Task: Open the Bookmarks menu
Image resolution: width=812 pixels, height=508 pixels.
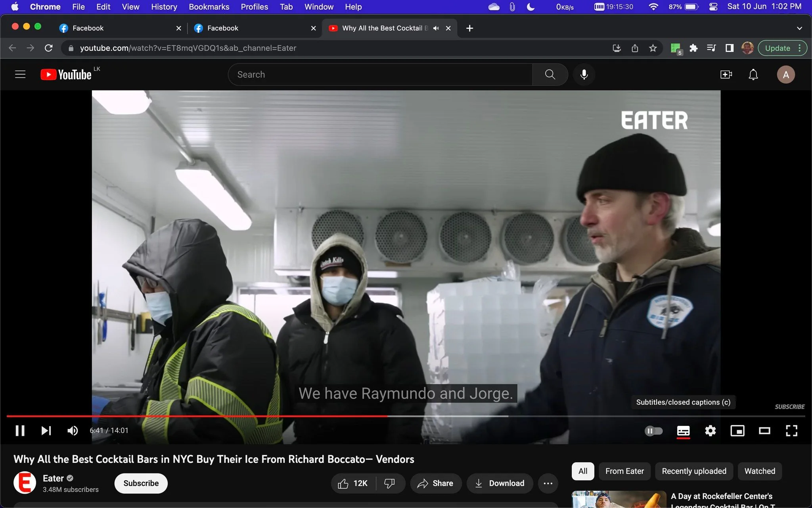Action: [x=209, y=7]
